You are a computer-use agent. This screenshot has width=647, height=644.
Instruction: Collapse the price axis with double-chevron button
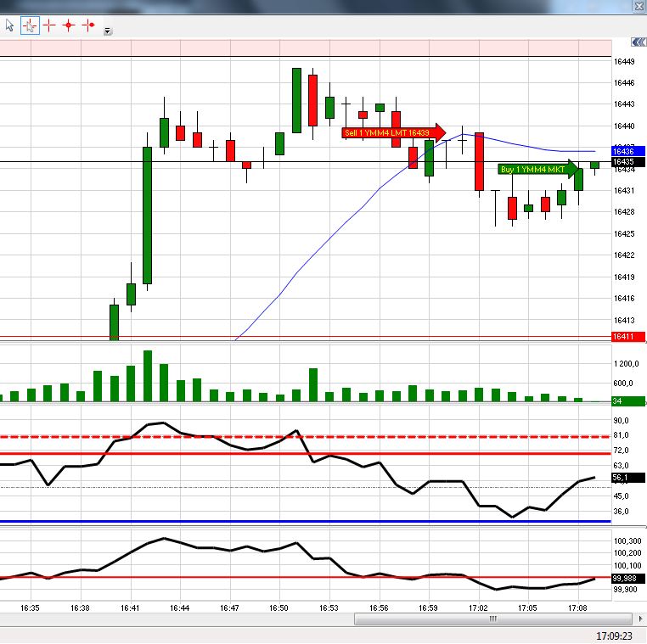639,42
